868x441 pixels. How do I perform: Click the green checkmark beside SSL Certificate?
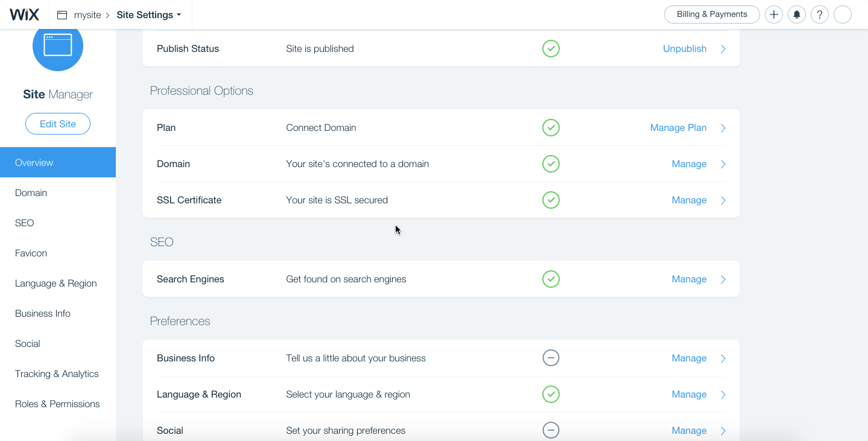coord(551,200)
